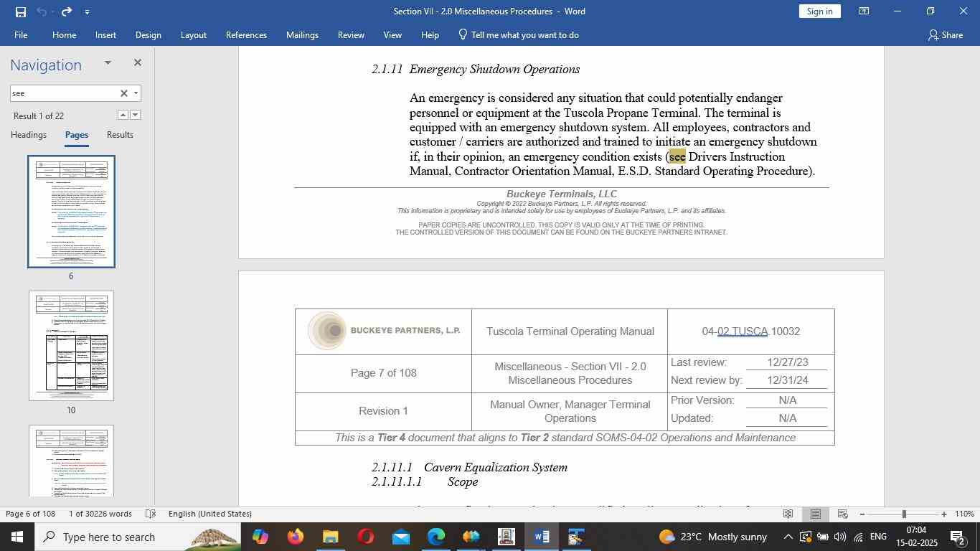
Task: Switch to Web Layout view
Action: [842, 514]
